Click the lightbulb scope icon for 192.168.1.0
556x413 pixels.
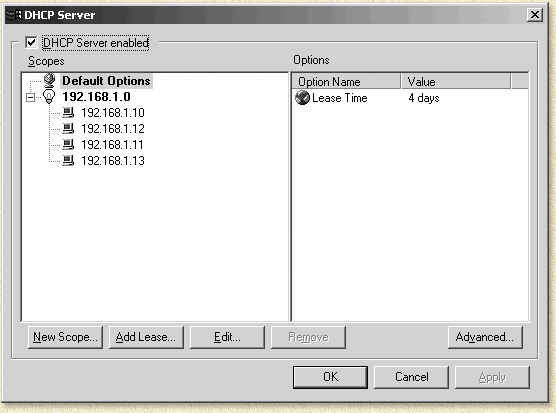[49, 96]
